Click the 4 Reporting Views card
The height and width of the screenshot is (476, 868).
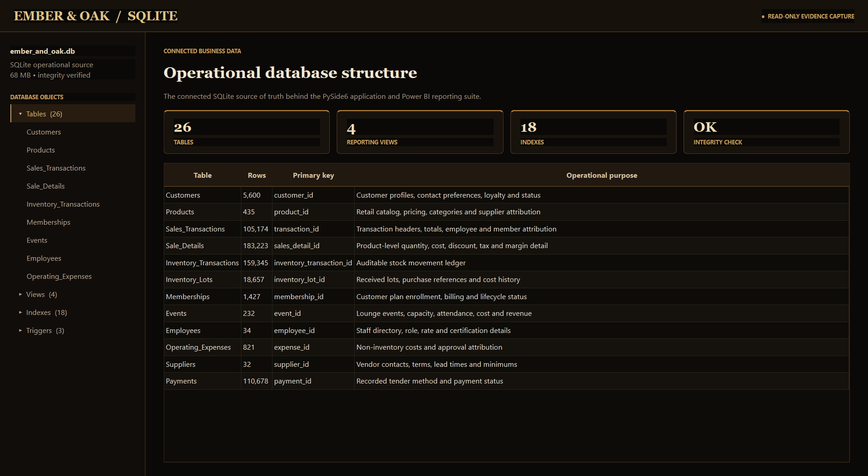[x=420, y=132]
